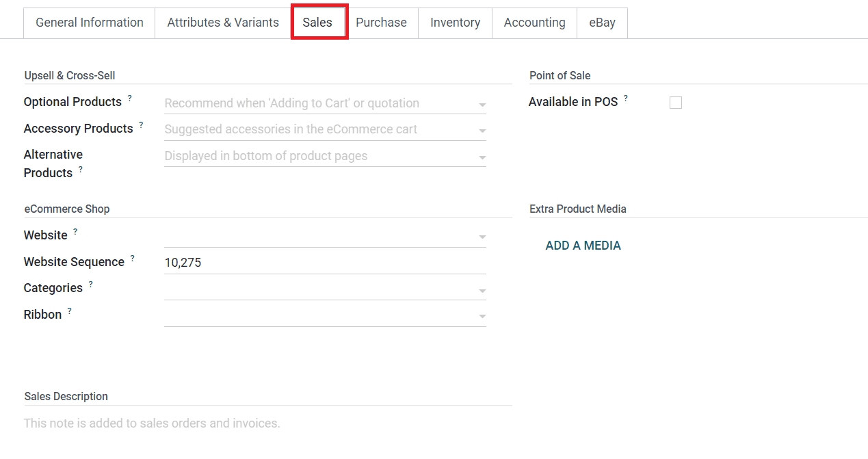Click help icon beside Website Sequence

(132, 259)
